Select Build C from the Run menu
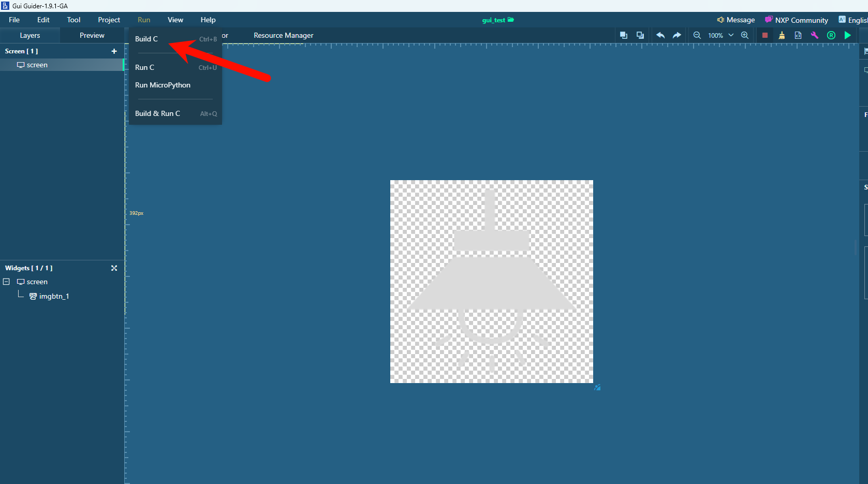Screen dimensions: 868x484 [x=146, y=39]
